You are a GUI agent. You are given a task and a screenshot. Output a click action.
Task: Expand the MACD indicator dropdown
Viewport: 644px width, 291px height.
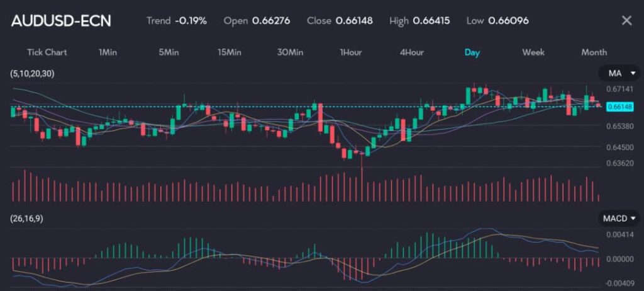(618, 219)
